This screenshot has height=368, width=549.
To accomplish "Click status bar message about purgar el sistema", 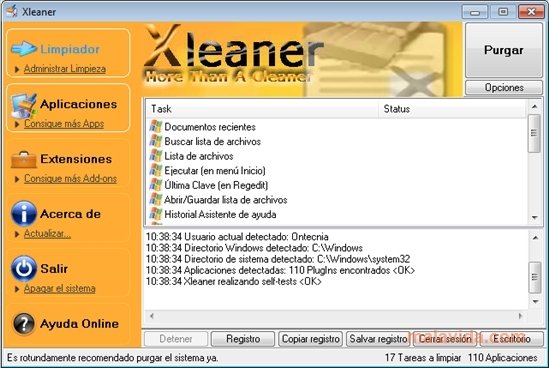I will click(x=112, y=358).
